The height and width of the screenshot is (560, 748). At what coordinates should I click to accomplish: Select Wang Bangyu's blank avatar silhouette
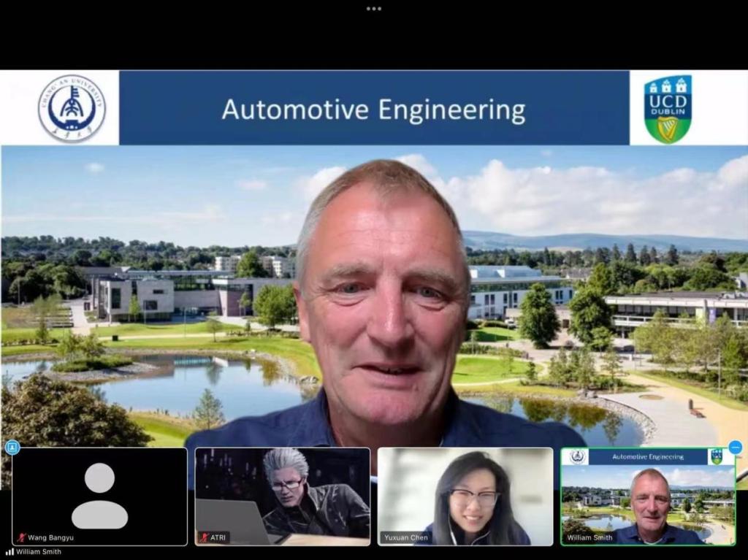(99, 496)
